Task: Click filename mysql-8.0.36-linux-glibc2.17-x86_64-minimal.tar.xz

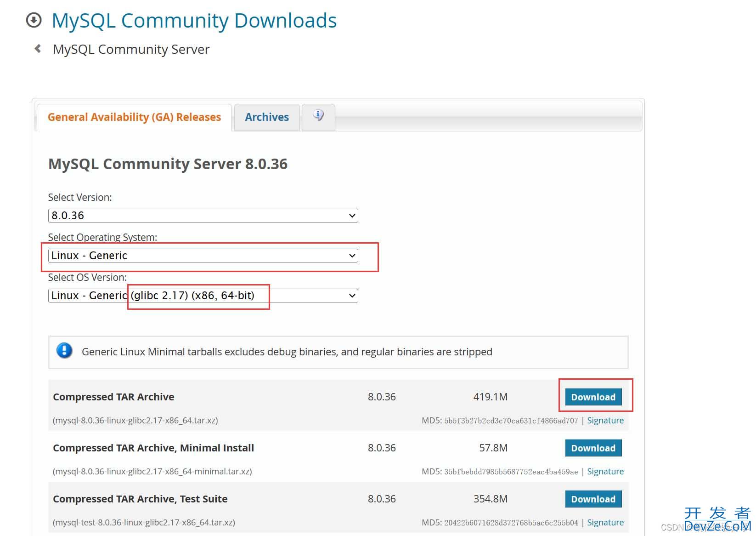Action: (152, 472)
